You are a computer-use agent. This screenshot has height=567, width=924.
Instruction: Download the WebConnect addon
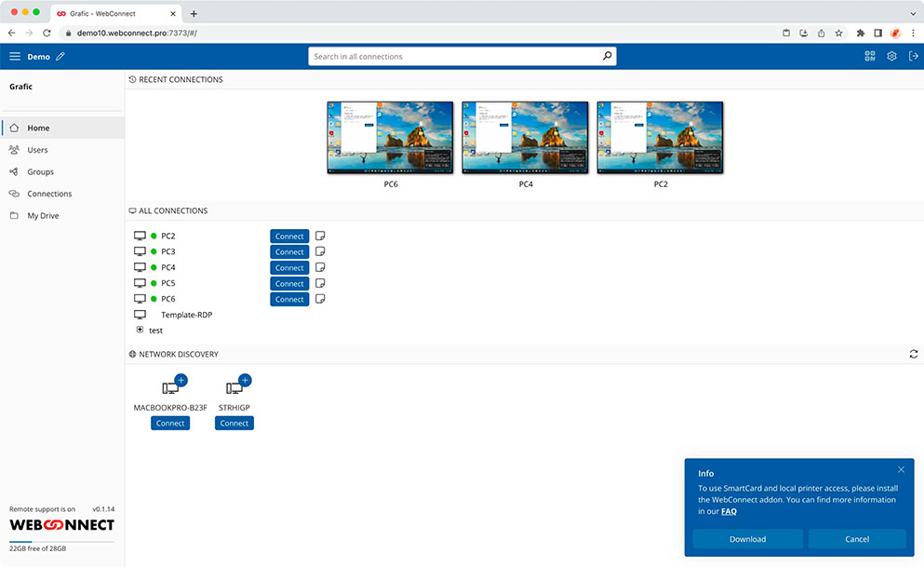(747, 539)
